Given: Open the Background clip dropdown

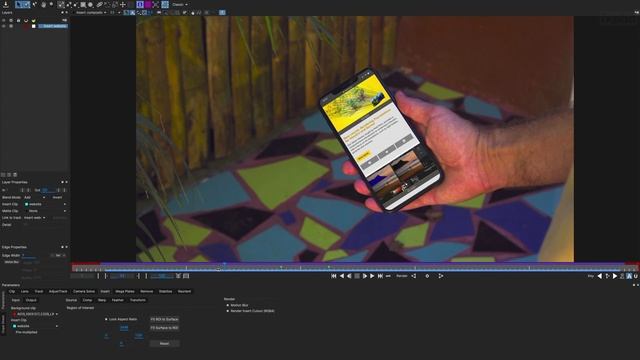Looking at the screenshot, I should tap(35, 314).
